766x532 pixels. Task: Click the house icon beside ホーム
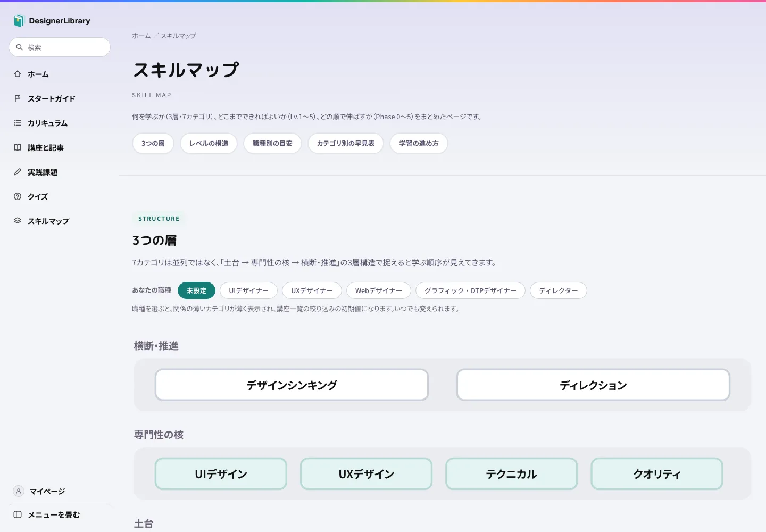[18, 74]
